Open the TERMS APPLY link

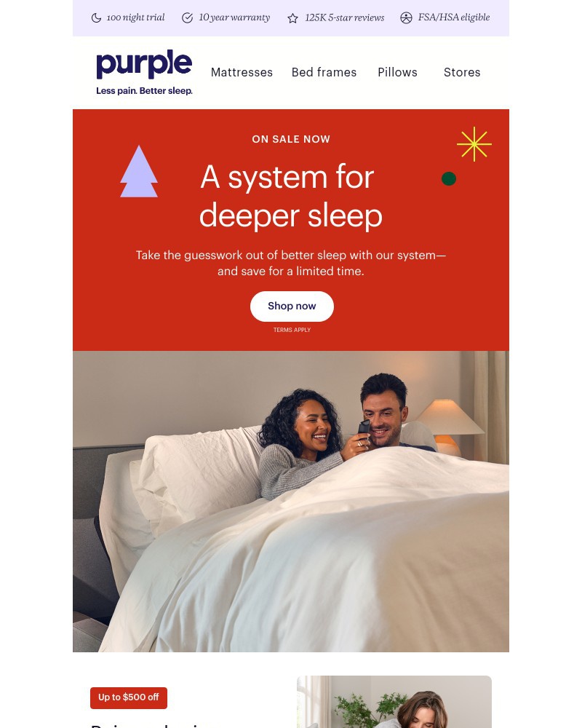point(292,330)
